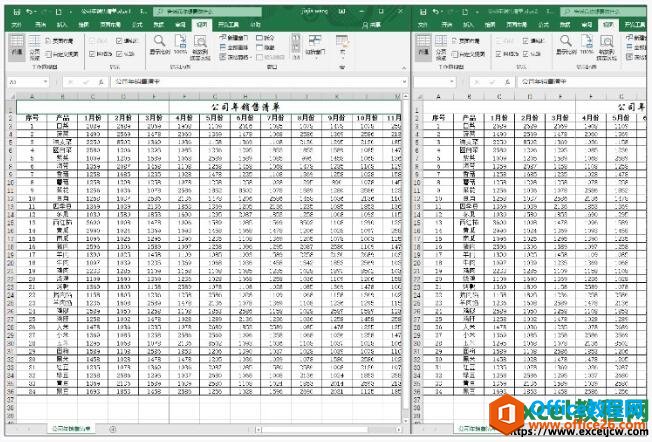Open Page Layout tab in right window
This screenshot has width=652, height=442.
pos(516,25)
